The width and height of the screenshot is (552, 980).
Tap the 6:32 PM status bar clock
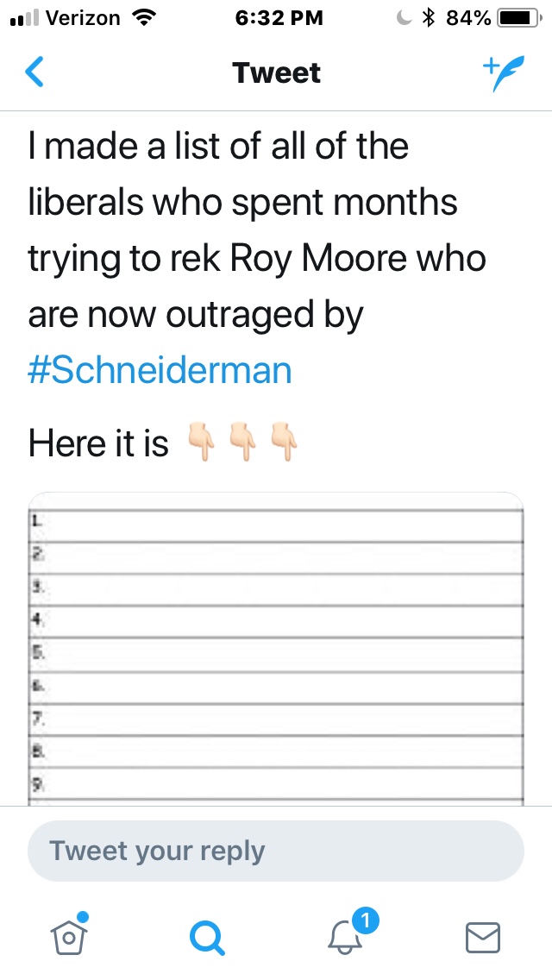276,18
